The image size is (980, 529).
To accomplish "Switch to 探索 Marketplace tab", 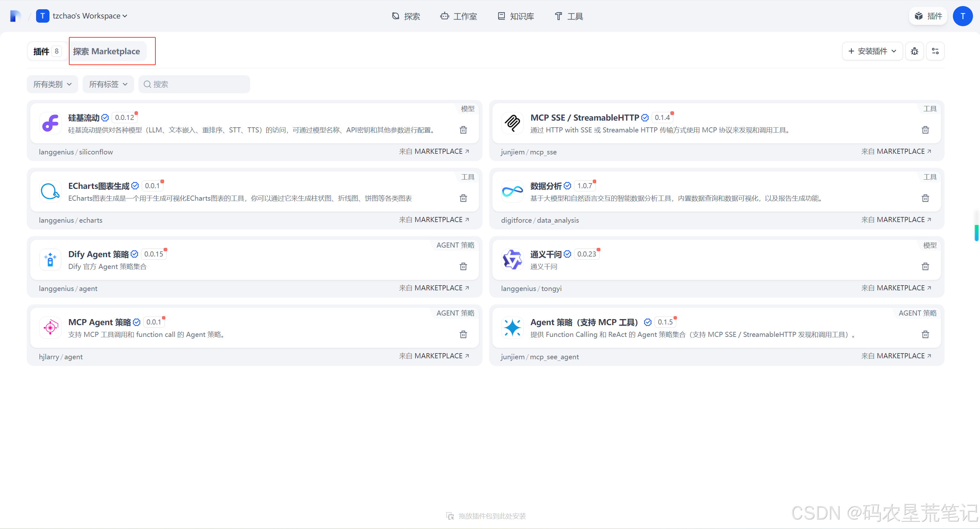I will pyautogui.click(x=107, y=51).
